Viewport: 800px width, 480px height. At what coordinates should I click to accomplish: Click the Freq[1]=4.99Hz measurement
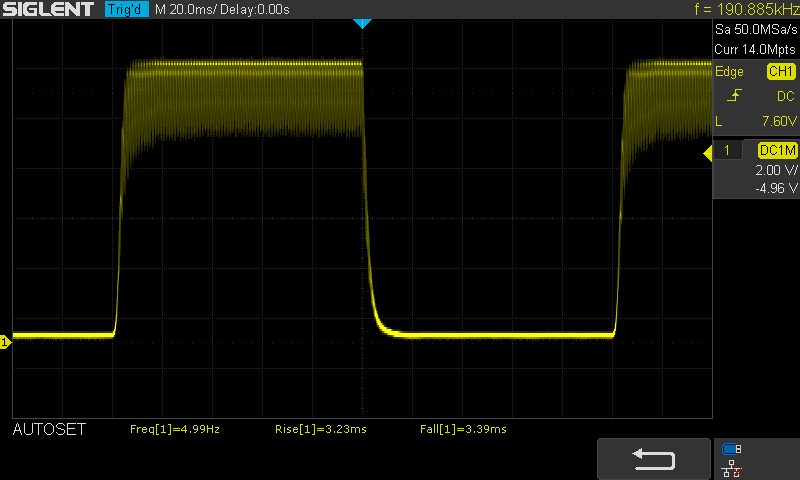pos(174,429)
